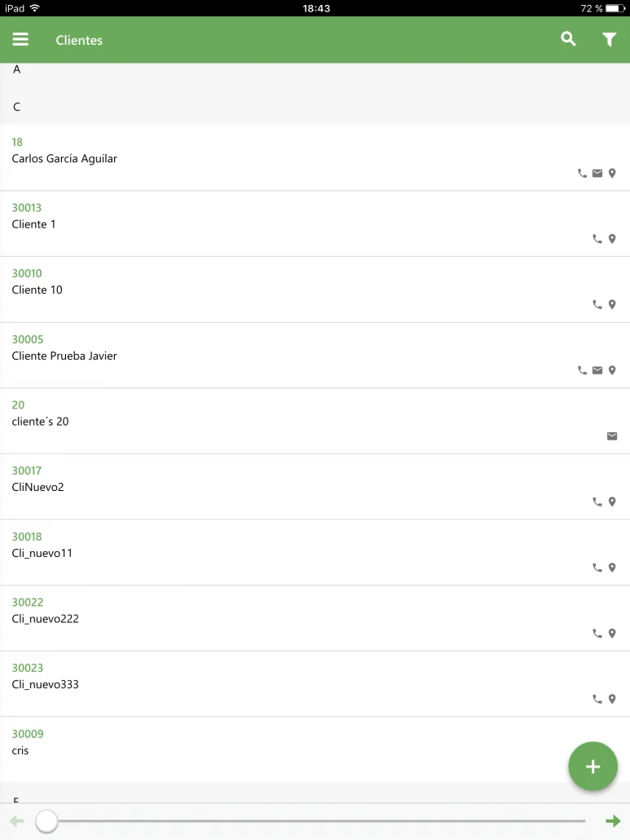Show location pin for CliNuevo2
This screenshot has width=630, height=840.
click(612, 502)
